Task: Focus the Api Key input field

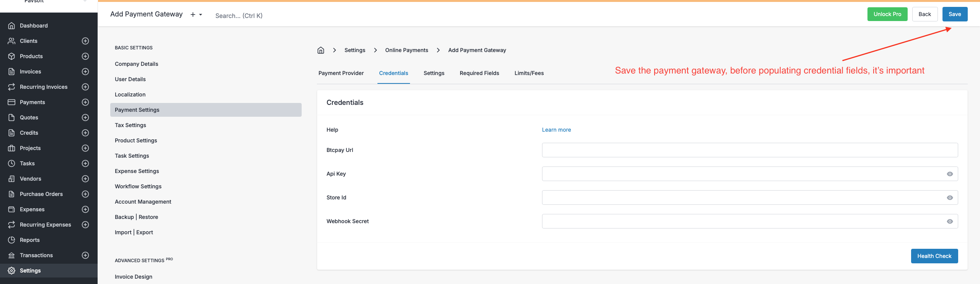Action: (750, 174)
